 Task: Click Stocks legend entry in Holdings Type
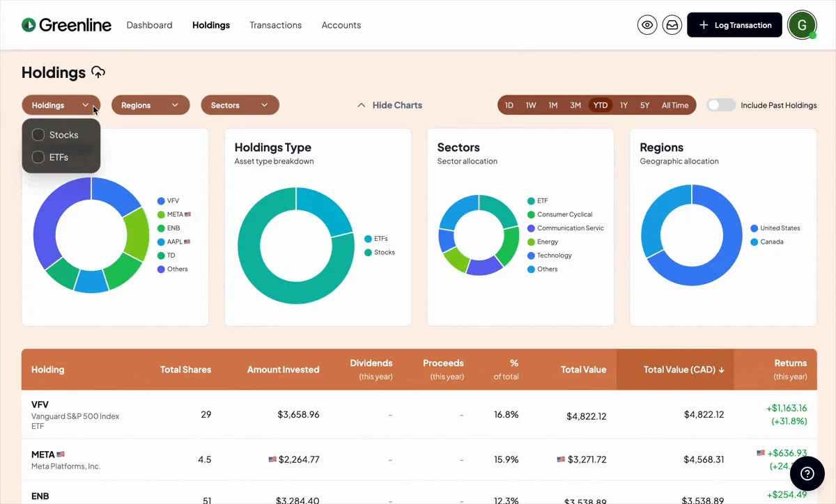[380, 252]
